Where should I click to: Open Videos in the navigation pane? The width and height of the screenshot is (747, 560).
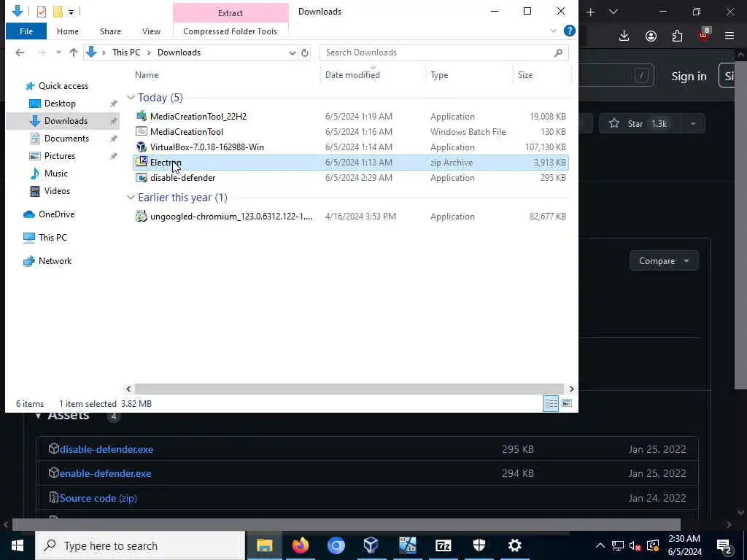(x=57, y=191)
